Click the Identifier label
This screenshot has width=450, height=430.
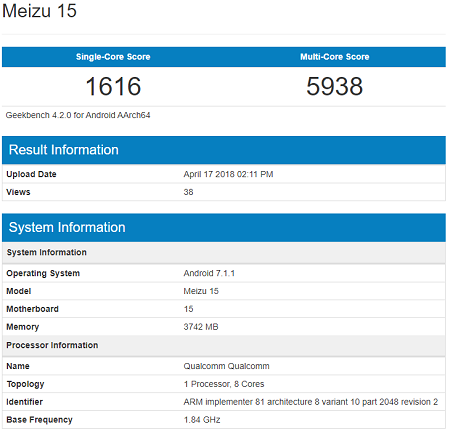click(x=24, y=402)
